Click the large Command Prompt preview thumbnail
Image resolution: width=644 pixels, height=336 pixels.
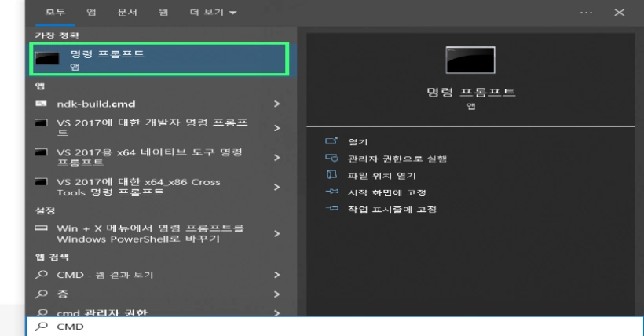coord(470,60)
